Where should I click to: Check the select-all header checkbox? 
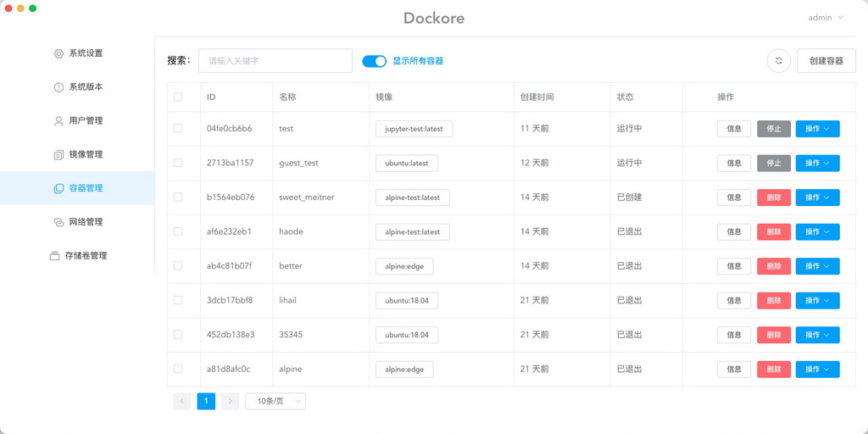click(178, 97)
